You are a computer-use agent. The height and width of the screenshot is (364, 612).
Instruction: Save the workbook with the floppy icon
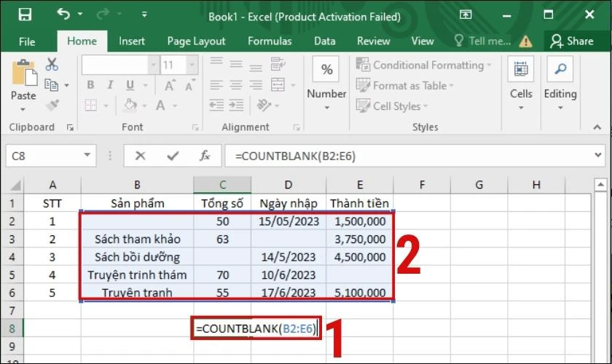coord(25,15)
